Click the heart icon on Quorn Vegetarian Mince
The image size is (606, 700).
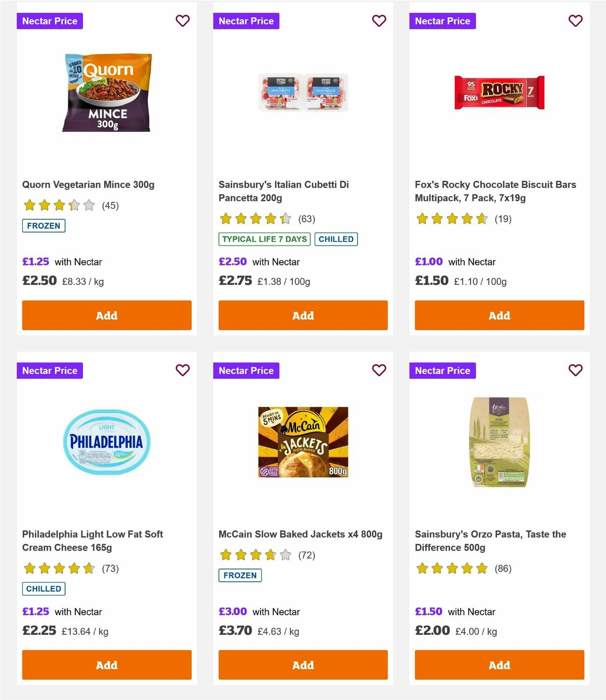coord(183,21)
